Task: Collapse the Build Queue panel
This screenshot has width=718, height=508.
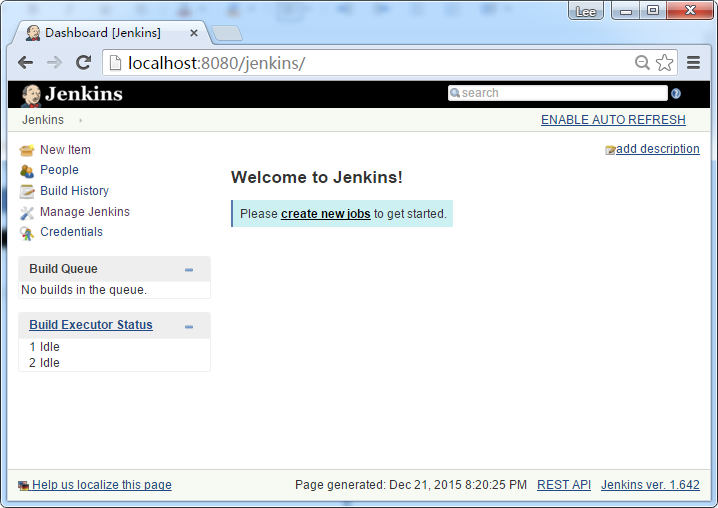Action: pyautogui.click(x=189, y=270)
